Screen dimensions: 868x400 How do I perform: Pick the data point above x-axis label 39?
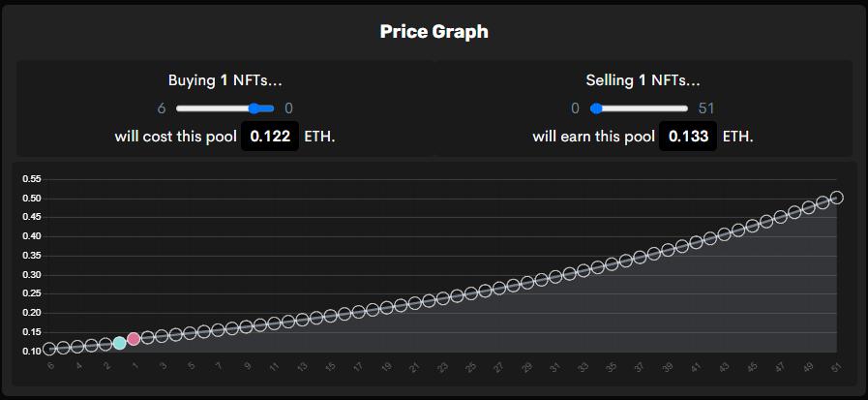[669, 249]
